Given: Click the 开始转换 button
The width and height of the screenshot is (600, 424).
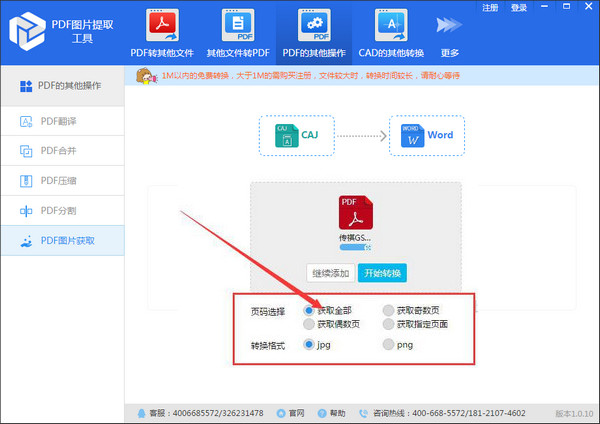Looking at the screenshot, I should coord(382,273).
